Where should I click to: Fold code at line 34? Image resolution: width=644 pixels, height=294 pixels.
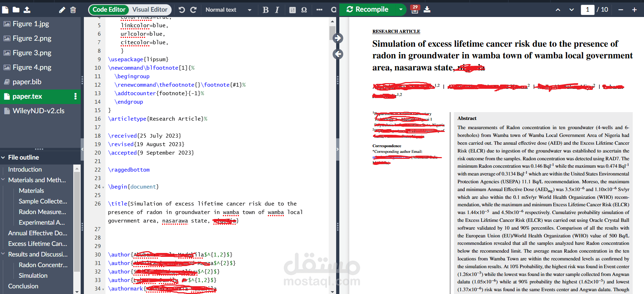(x=103, y=289)
